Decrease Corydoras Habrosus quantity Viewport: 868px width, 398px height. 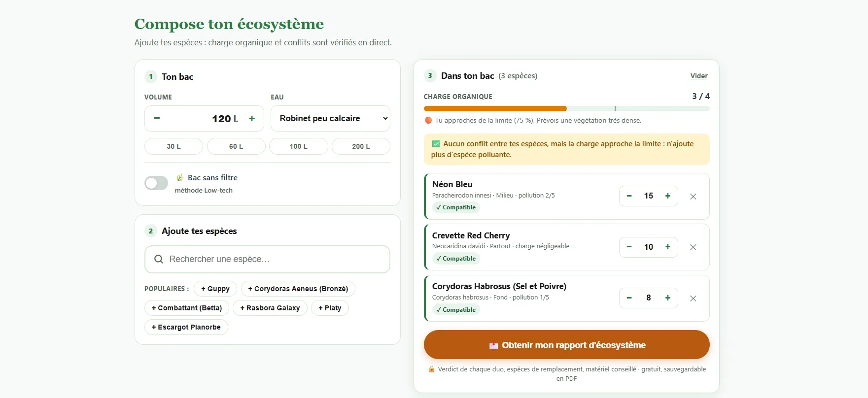point(629,298)
